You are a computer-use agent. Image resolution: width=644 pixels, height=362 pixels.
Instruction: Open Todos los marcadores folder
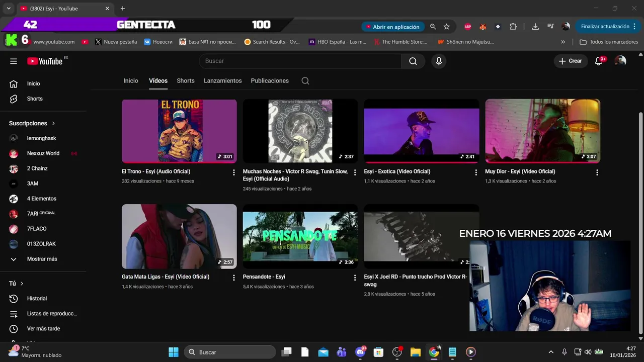pos(609,42)
